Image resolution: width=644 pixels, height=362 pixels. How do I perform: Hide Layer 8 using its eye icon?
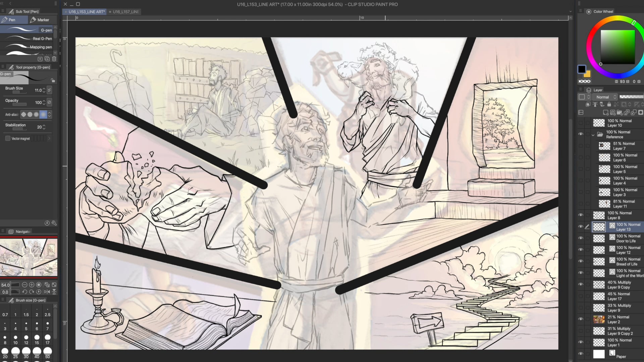click(581, 215)
